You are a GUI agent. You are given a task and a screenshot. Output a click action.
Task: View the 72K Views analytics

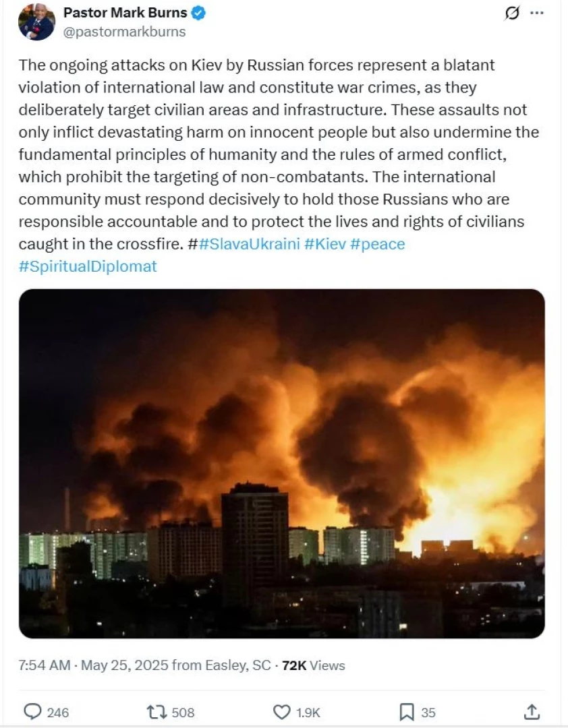pos(313,665)
